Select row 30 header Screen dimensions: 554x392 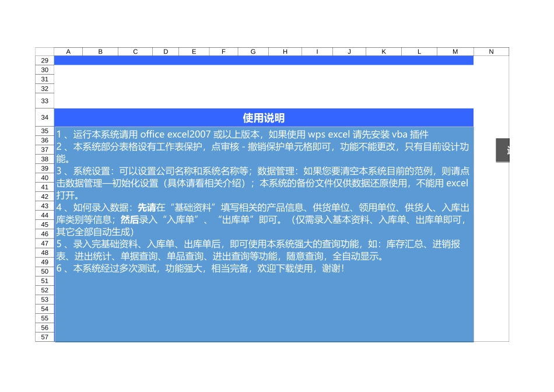click(44, 70)
